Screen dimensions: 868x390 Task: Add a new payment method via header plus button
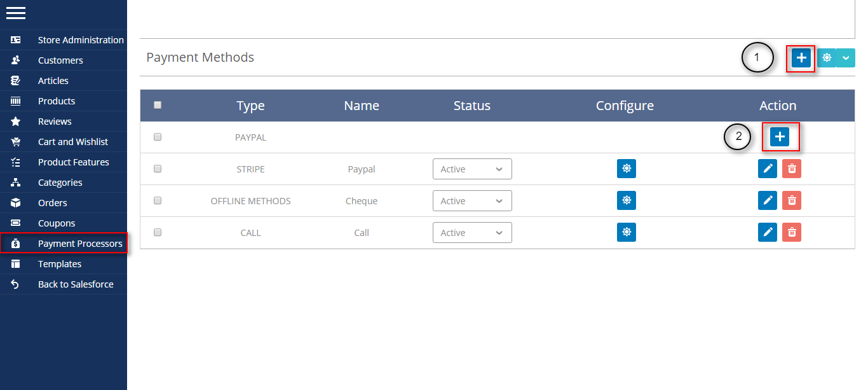click(x=801, y=57)
